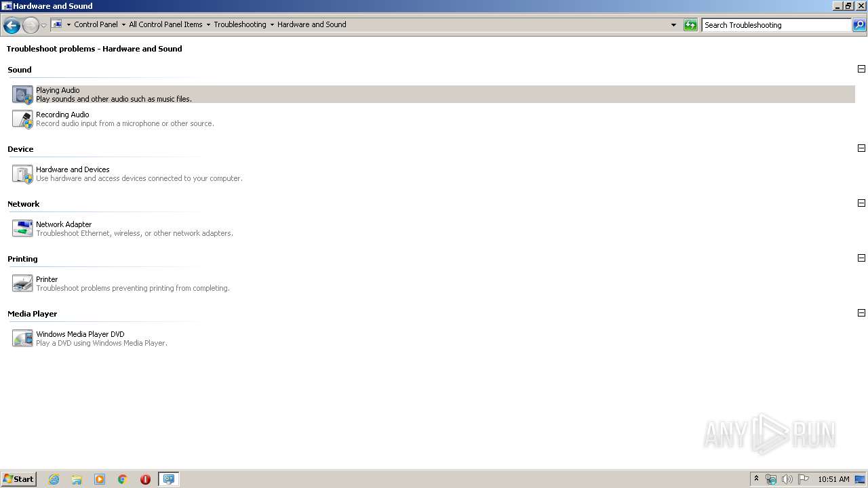Click the Windows Media Player DVD icon

point(22,338)
